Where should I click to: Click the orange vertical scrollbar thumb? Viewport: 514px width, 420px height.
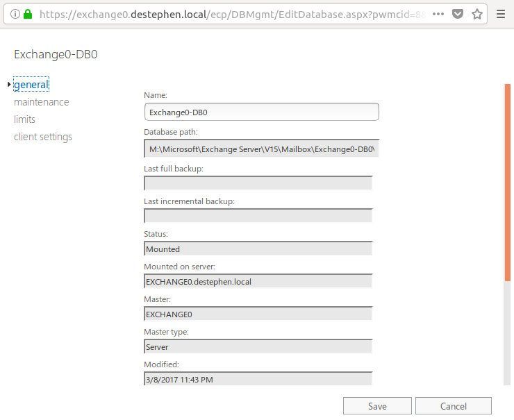(x=508, y=183)
